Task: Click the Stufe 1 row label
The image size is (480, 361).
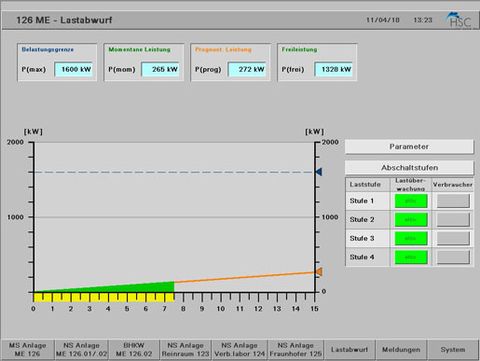Action: click(362, 201)
